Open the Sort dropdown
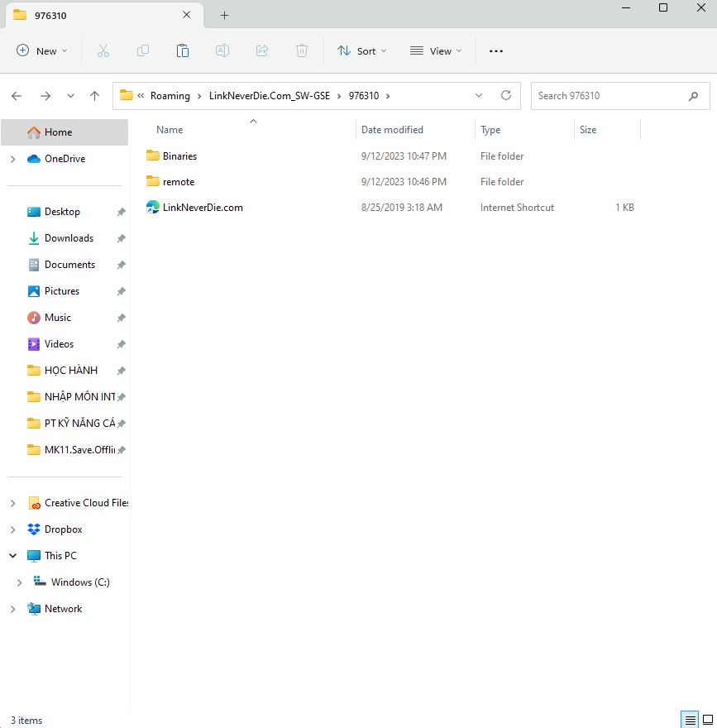 (x=361, y=50)
